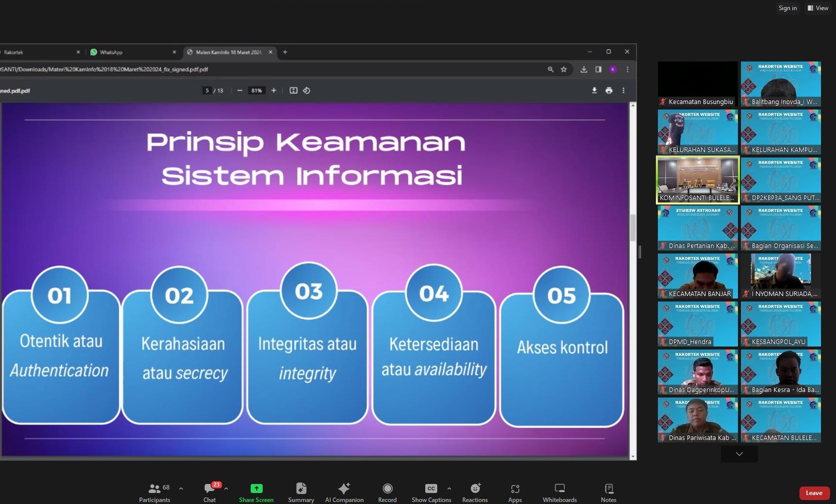Viewport: 836px width, 504px height.
Task: Click the PDF zoom percentage field
Action: tap(257, 90)
